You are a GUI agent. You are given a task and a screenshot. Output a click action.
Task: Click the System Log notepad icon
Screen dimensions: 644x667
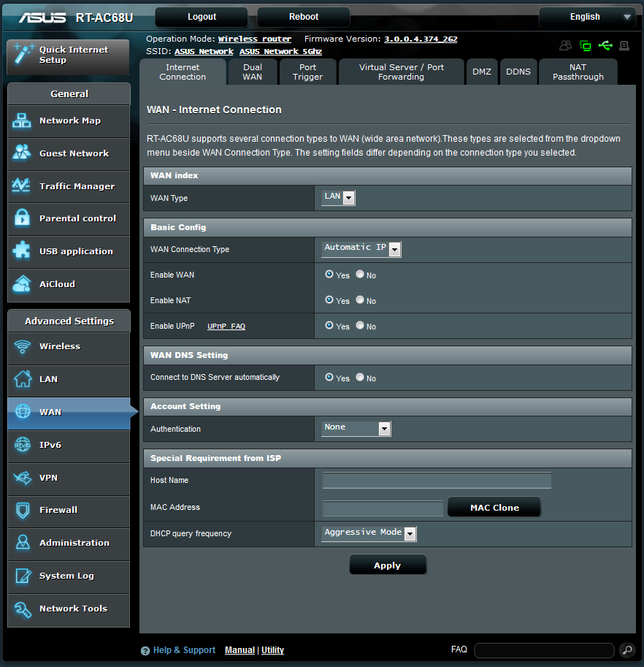23,576
